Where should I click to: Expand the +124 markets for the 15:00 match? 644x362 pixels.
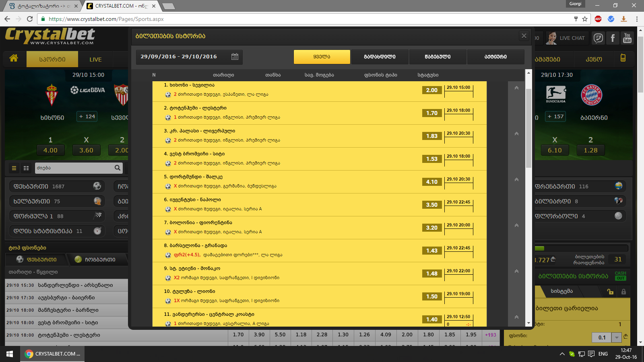tap(87, 117)
